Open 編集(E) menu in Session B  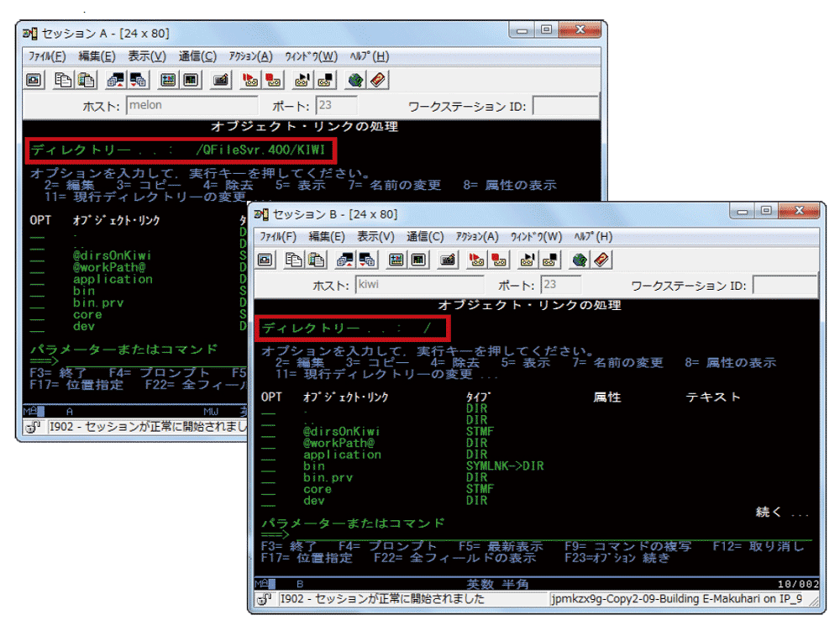point(327,237)
